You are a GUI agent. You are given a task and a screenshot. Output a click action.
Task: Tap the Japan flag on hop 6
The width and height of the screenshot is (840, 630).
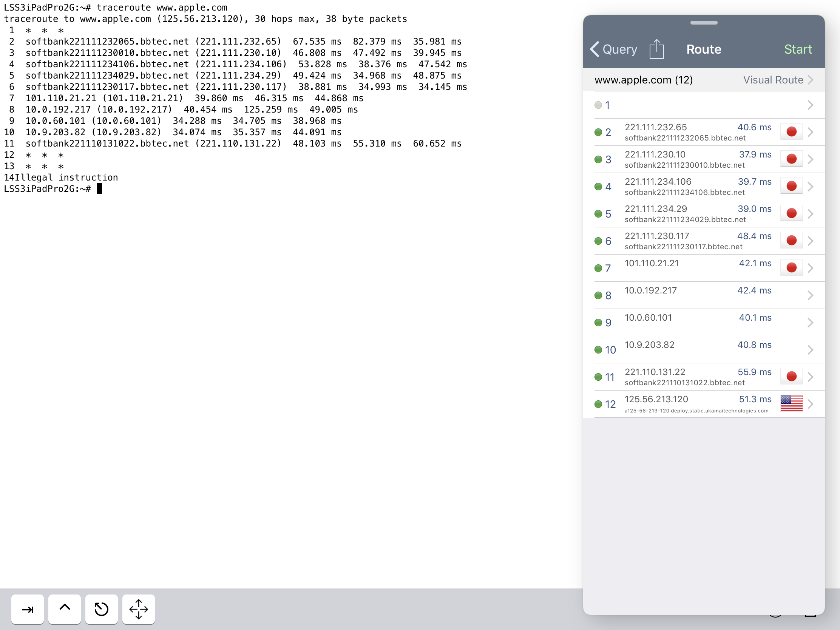[x=791, y=240]
